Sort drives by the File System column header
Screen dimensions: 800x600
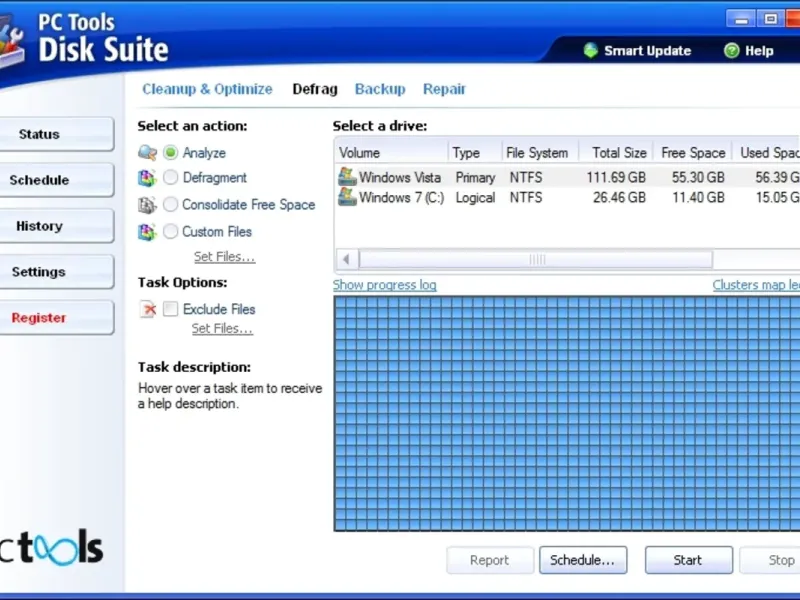pos(540,153)
